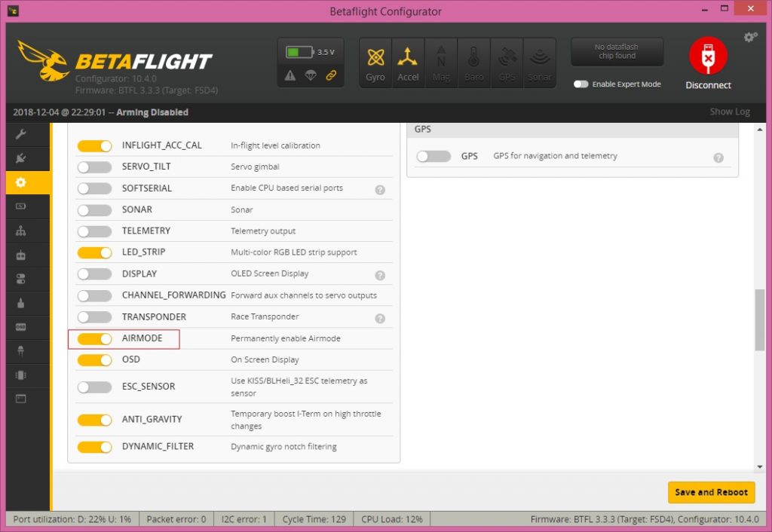Open the LED Strip sidebar icon

20,351
